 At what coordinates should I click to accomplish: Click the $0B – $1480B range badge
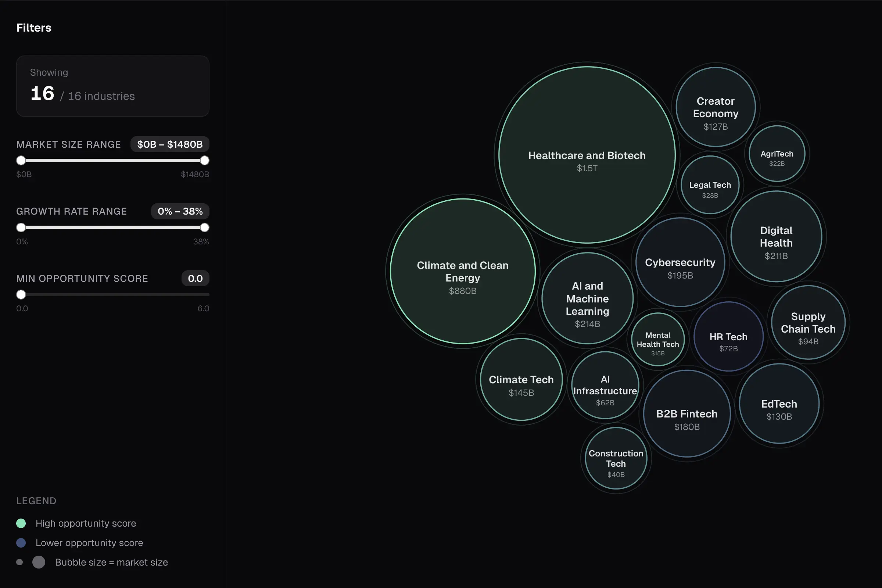[169, 144]
